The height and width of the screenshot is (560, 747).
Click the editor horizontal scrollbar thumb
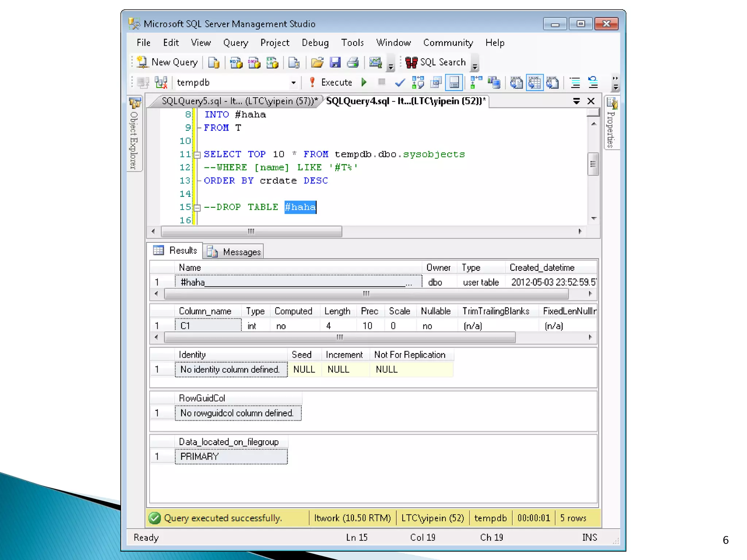coord(251,232)
